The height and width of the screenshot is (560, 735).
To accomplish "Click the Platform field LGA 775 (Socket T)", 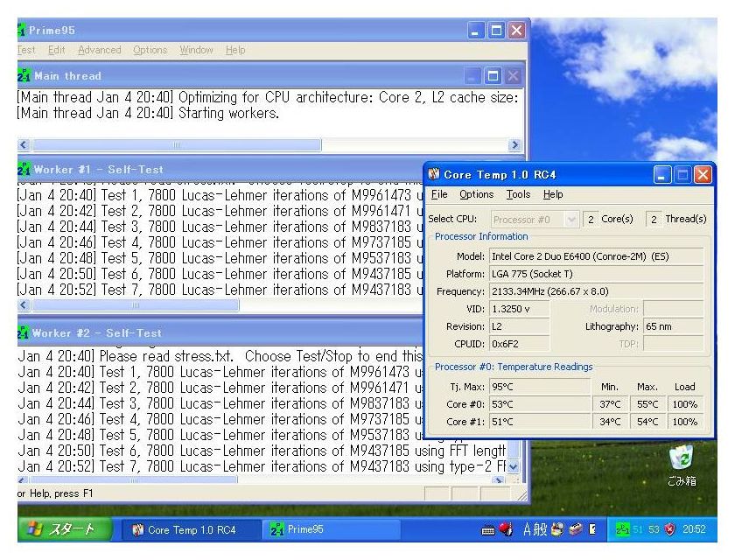I will coord(596,274).
